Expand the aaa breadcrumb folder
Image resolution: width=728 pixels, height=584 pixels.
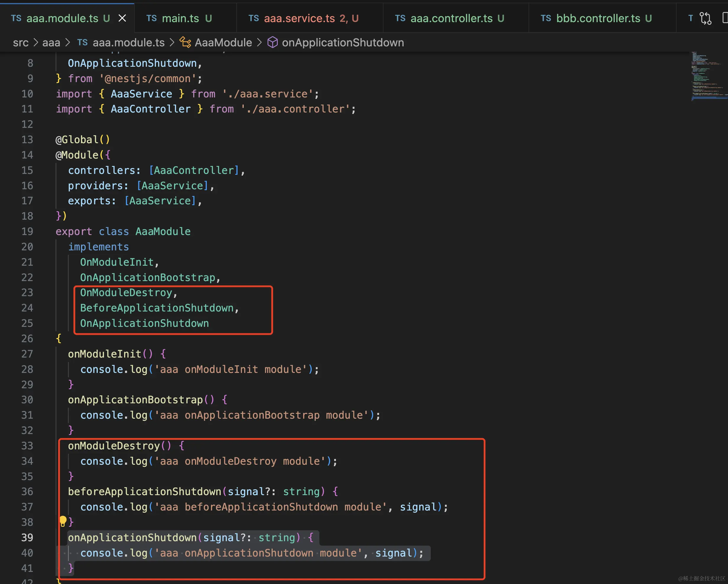click(x=51, y=43)
